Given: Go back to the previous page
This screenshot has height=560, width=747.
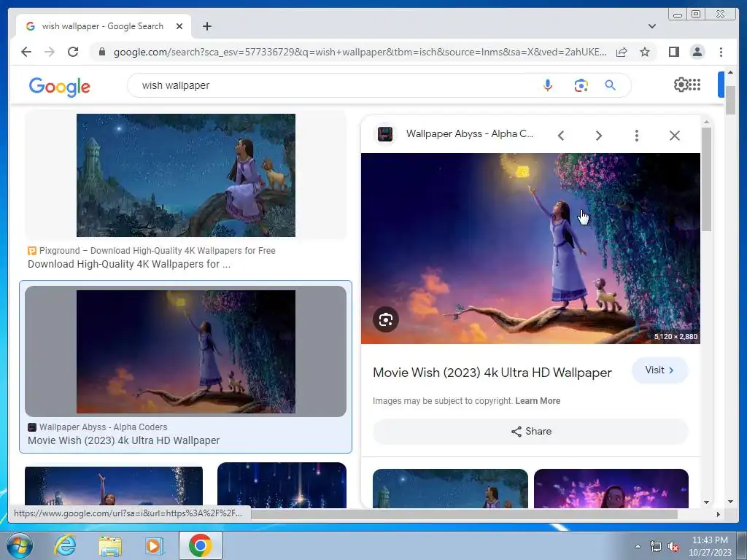Looking at the screenshot, I should pos(26,52).
